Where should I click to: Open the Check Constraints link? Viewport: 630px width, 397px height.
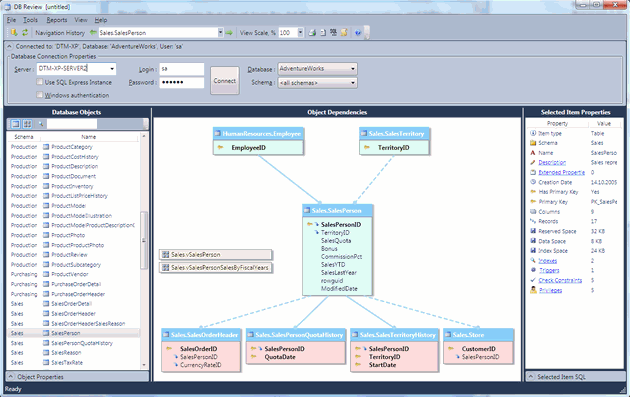tap(560, 280)
